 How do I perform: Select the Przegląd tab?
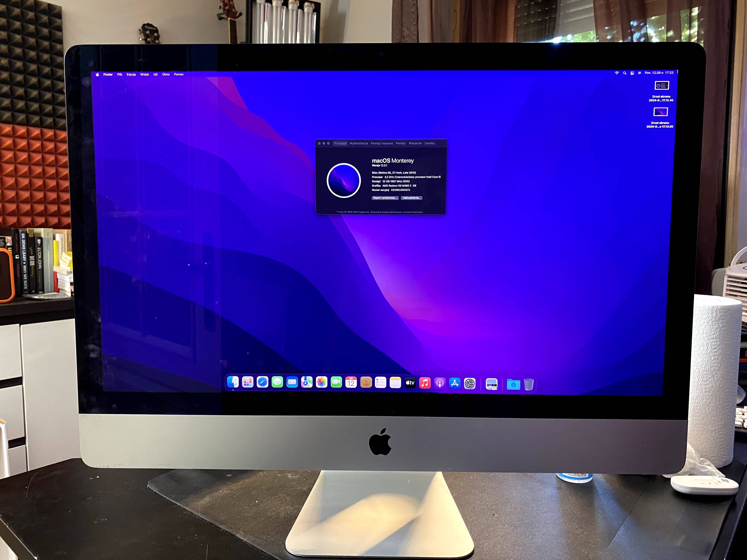click(x=340, y=144)
